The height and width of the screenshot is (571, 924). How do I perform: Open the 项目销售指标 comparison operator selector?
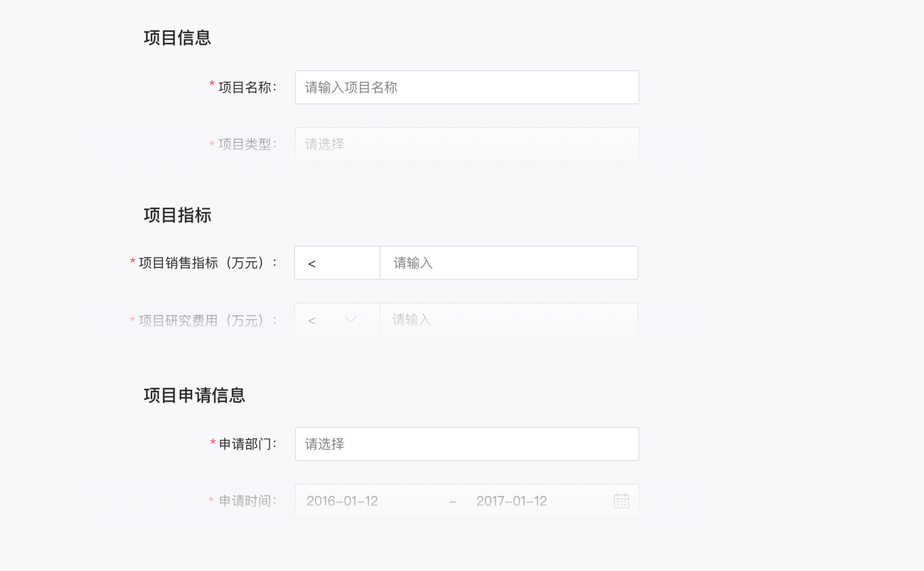[x=337, y=263]
